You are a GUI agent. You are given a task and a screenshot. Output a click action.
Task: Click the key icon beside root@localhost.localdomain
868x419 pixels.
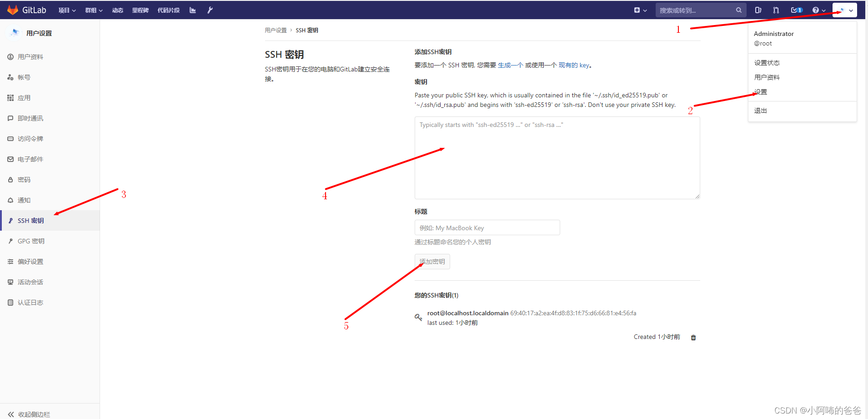click(418, 317)
